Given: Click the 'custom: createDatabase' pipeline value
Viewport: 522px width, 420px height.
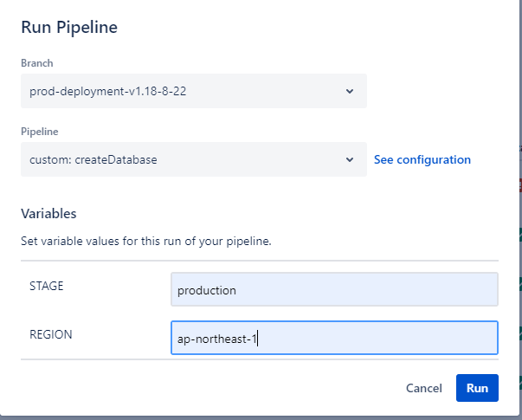Looking at the screenshot, I should pos(93,159).
